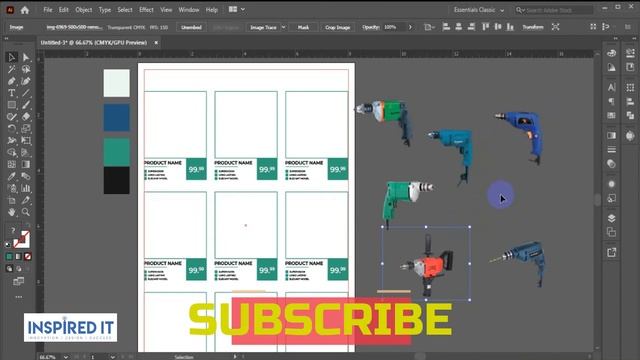Open the Character panel icon
Image resolution: width=640 pixels, height=360 pixels.
click(611, 87)
